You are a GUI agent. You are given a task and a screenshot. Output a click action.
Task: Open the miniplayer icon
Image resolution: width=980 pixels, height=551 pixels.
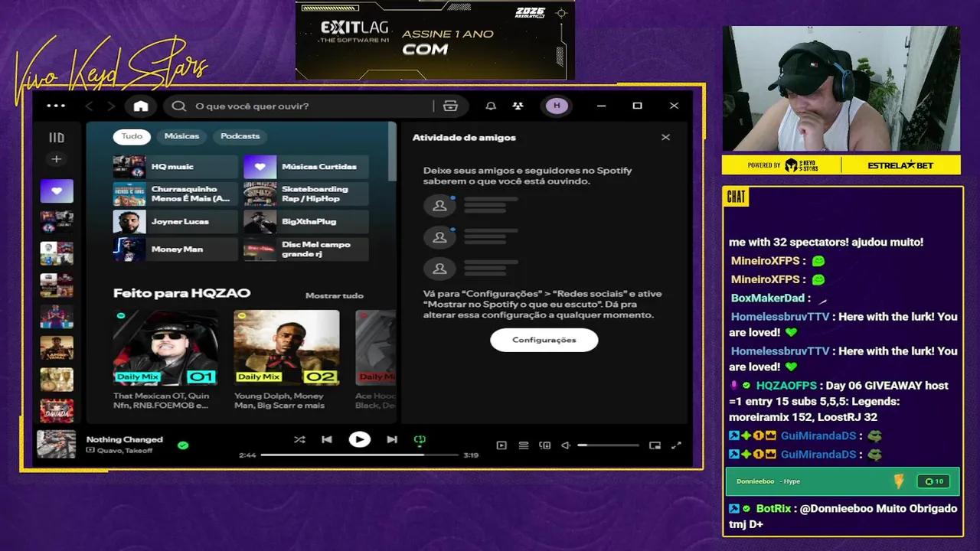click(655, 445)
